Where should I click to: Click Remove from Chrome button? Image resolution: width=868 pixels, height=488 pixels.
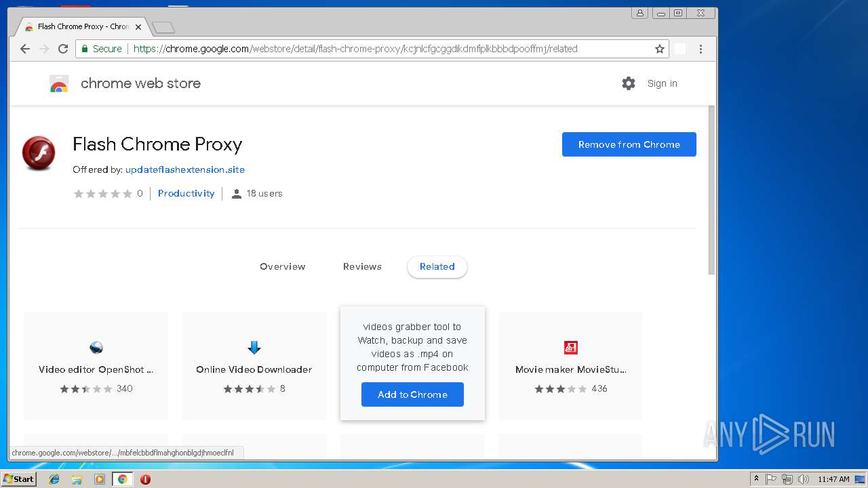pos(629,144)
